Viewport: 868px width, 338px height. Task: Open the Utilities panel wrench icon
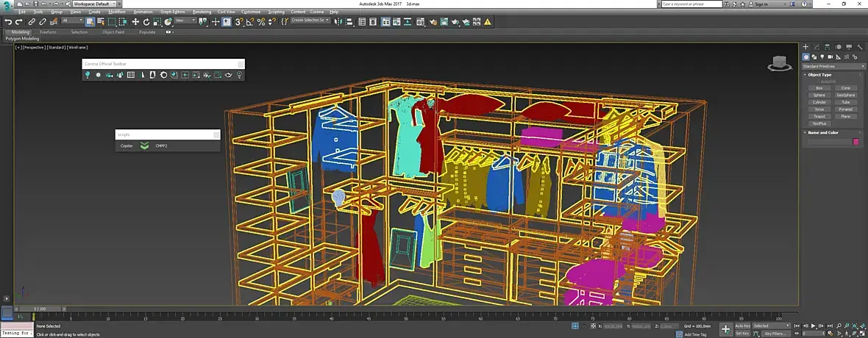(859, 46)
